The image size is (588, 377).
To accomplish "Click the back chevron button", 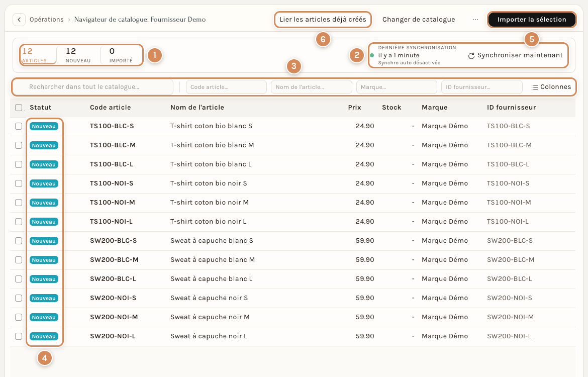I will (x=19, y=20).
